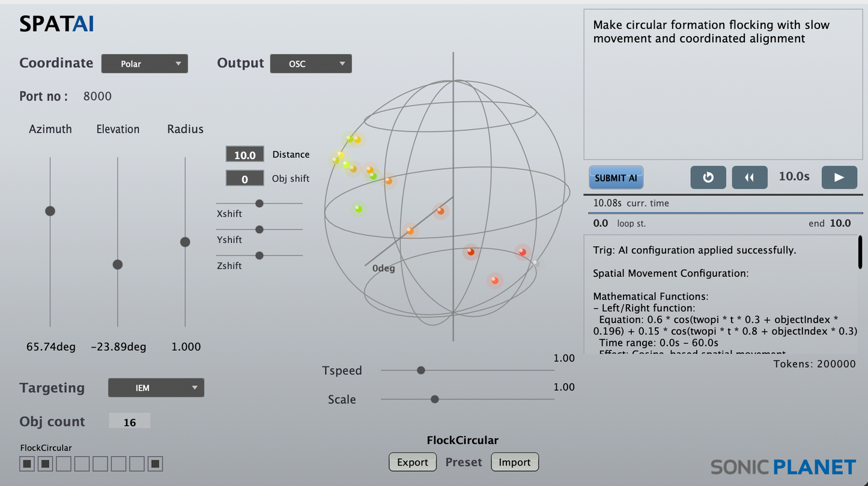Expand the Targeting dropdown set to IEM
The width and height of the screenshot is (868, 486).
tap(156, 388)
